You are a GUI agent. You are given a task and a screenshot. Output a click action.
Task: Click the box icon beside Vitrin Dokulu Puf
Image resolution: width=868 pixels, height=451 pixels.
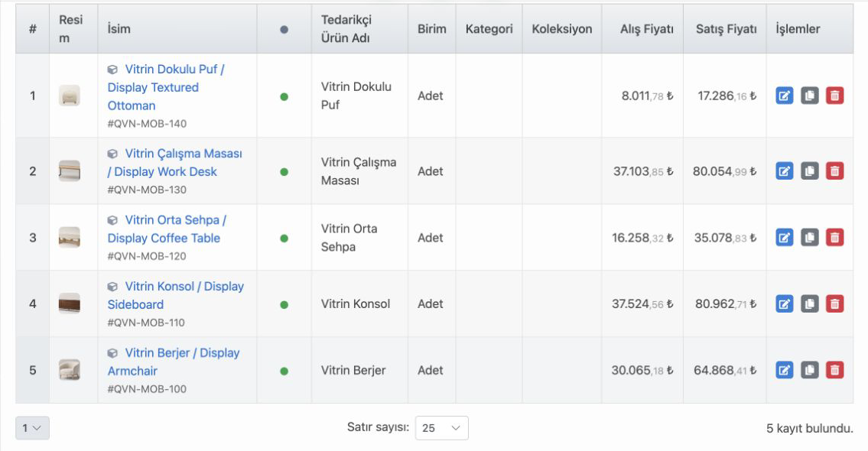[112, 70]
